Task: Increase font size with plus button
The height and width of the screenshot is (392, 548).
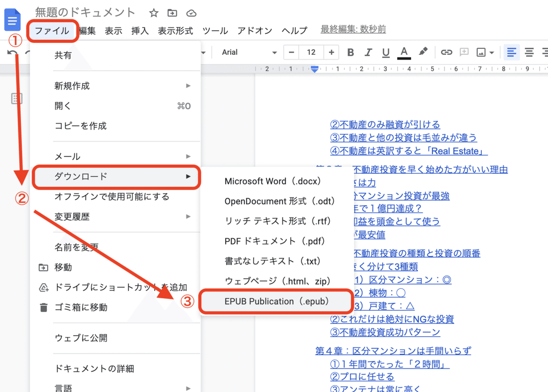Action: pos(332,52)
